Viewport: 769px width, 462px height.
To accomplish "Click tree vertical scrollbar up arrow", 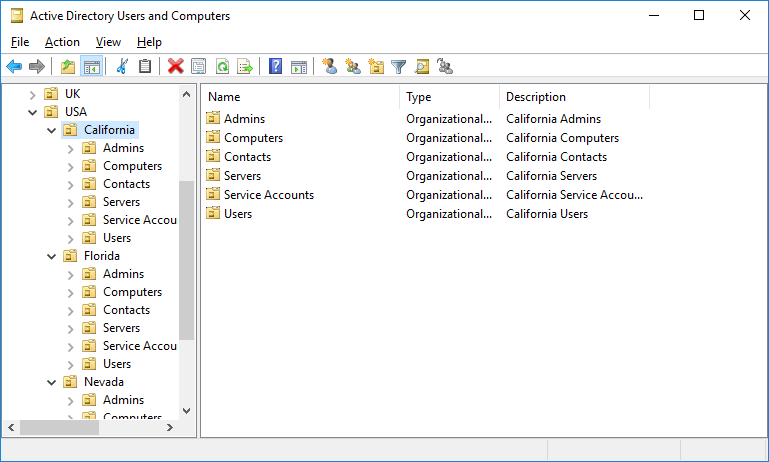I will coord(186,94).
